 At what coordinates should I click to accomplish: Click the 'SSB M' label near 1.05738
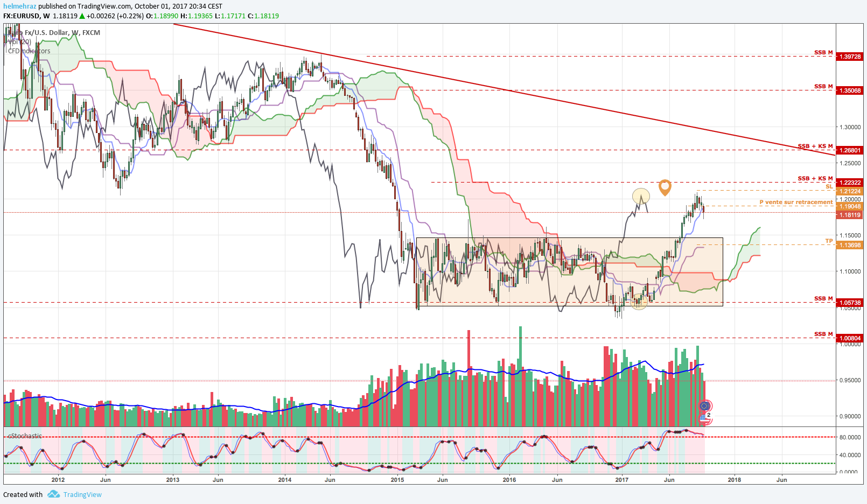pos(823,299)
